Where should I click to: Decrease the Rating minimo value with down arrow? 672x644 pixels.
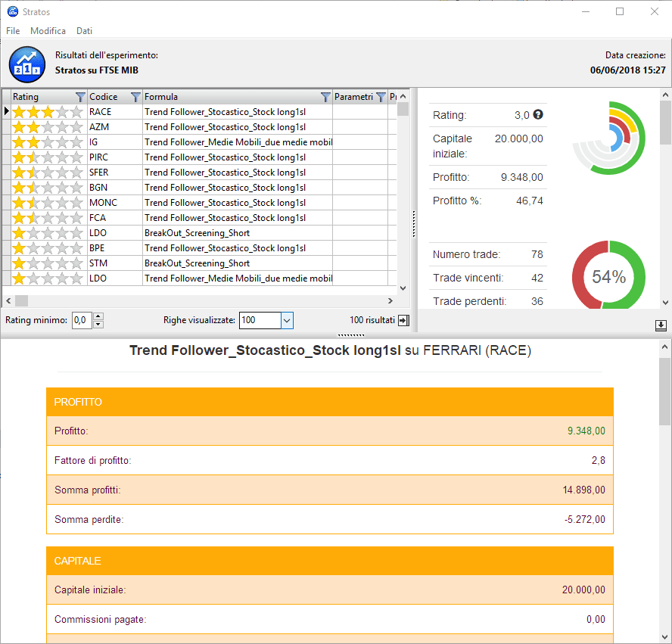(98, 324)
